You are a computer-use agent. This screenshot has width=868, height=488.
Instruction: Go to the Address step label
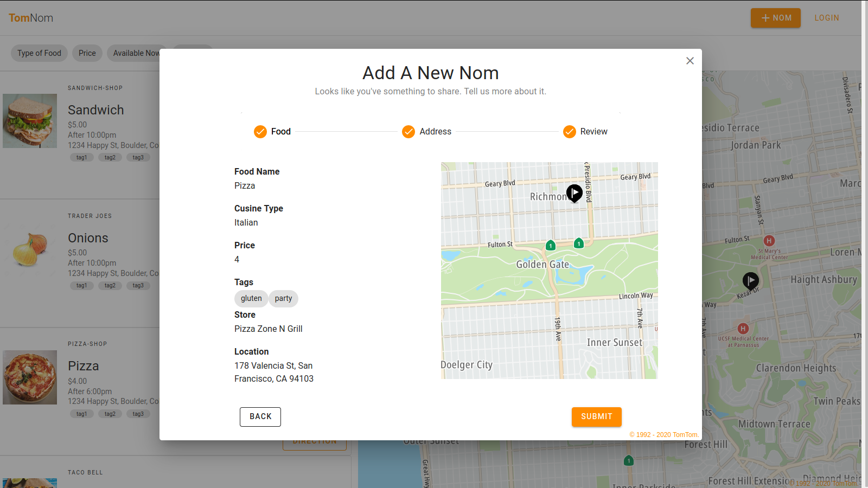click(436, 132)
